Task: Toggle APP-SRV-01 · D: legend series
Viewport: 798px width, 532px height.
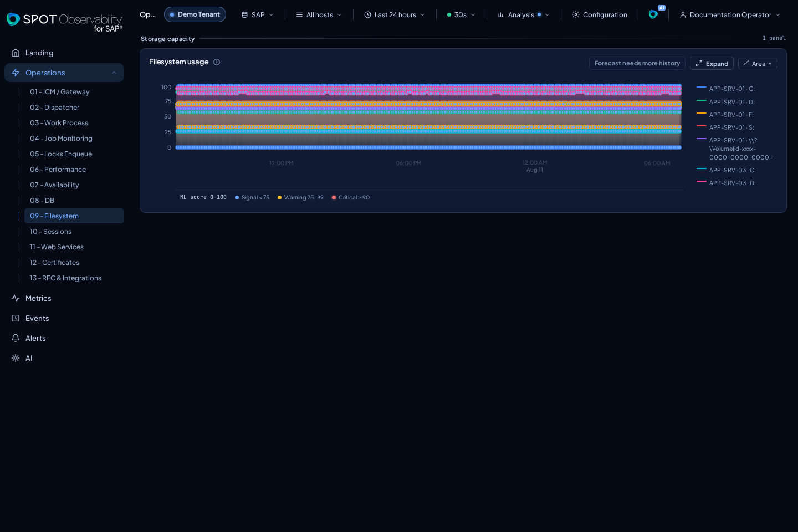Action: (726, 102)
